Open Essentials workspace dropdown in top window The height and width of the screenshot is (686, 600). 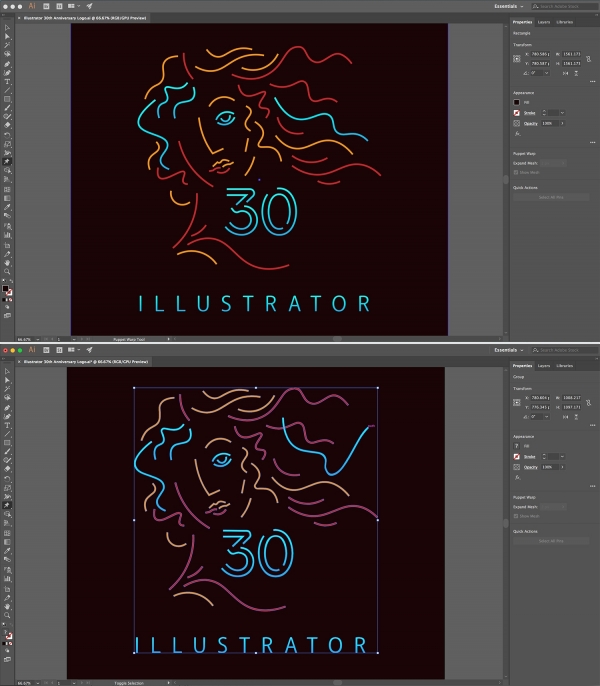509,6
